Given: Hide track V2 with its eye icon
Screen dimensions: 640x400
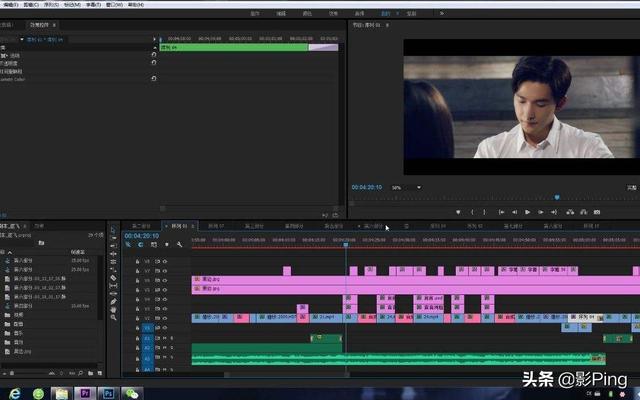Looking at the screenshot, I should coord(165,318).
